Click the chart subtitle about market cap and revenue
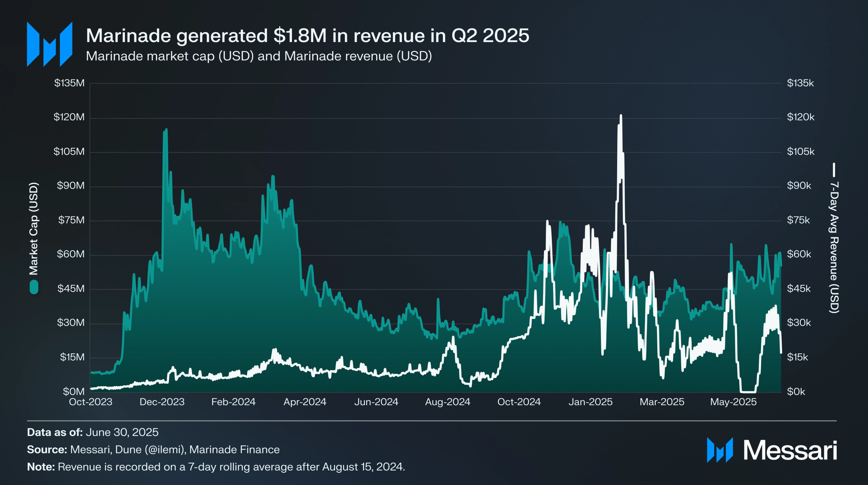This screenshot has width=868, height=485. tap(259, 56)
